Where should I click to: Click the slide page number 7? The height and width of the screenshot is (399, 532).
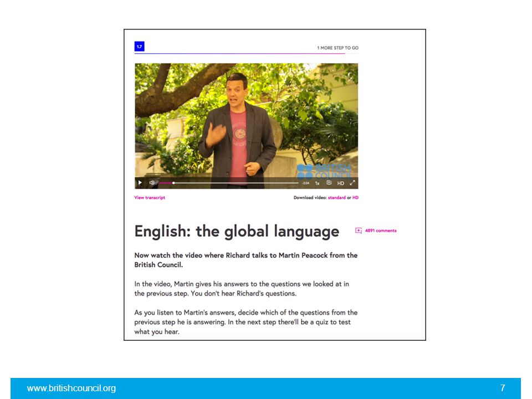point(503,388)
